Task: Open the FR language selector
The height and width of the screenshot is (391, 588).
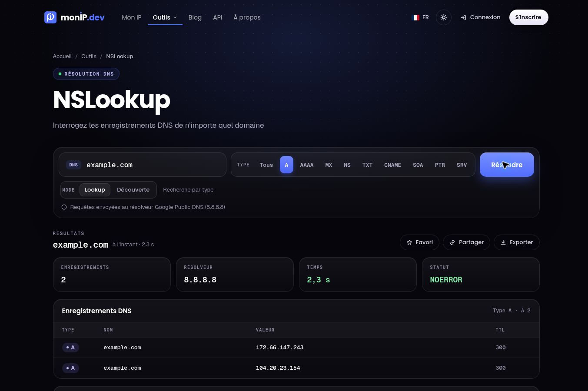Action: (x=420, y=17)
